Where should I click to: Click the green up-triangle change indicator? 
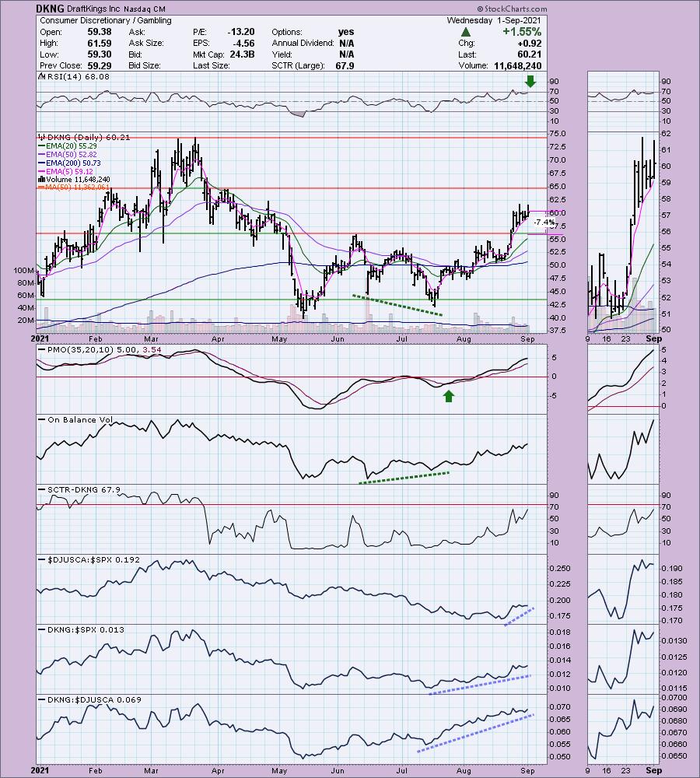point(465,32)
